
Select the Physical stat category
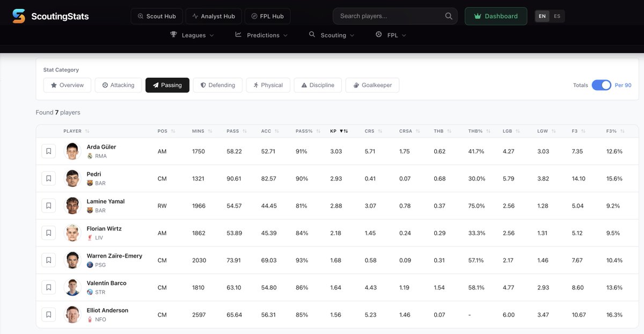click(x=268, y=85)
